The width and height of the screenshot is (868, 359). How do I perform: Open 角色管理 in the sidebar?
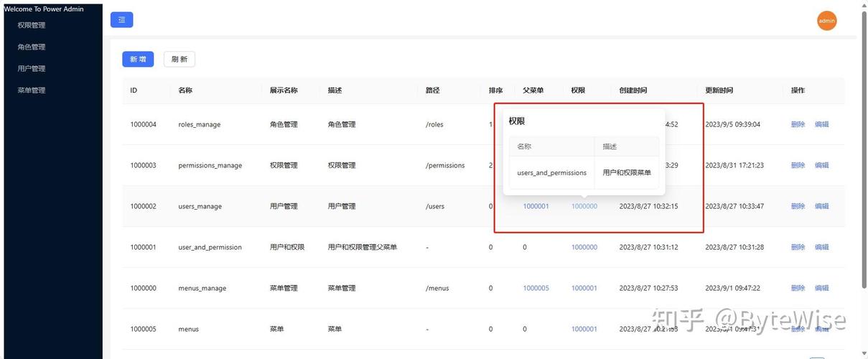point(32,47)
